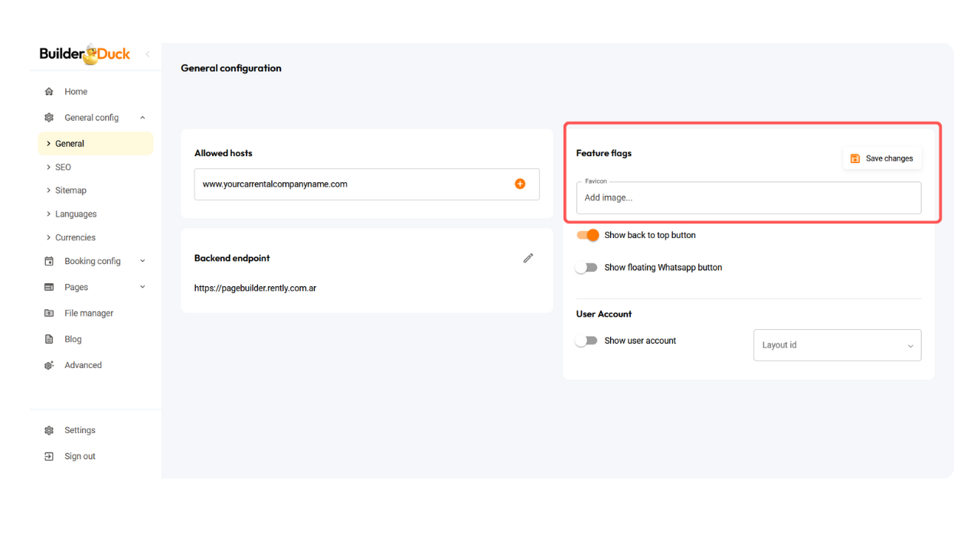The width and height of the screenshot is (980, 551).
Task: Click the Save changes button
Action: (882, 158)
